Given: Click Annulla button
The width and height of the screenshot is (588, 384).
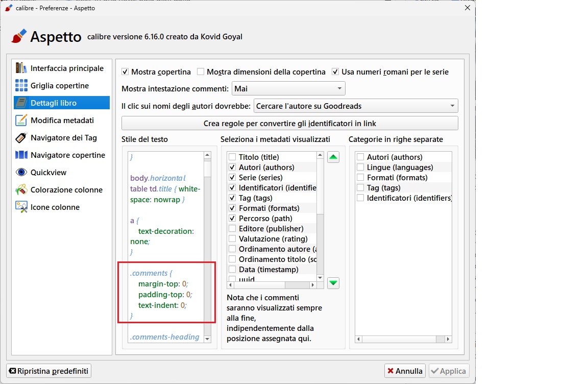Looking at the screenshot, I should click(x=405, y=371).
